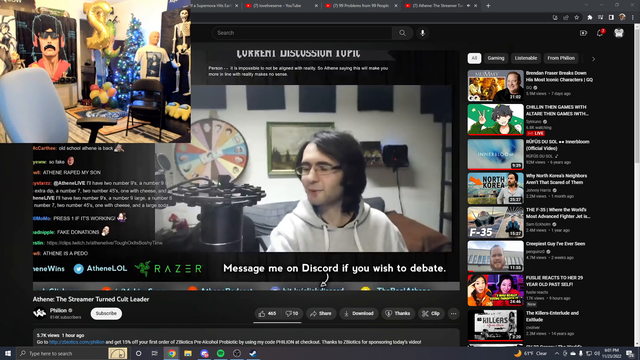Open a new browser tab

(488, 6)
